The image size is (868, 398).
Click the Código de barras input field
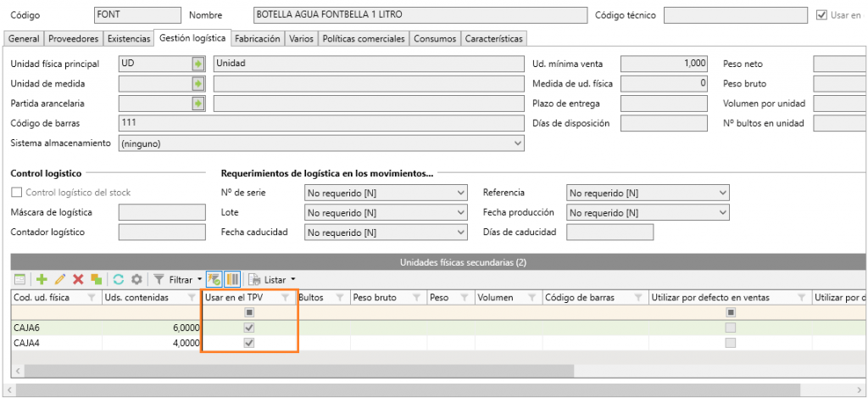320,124
